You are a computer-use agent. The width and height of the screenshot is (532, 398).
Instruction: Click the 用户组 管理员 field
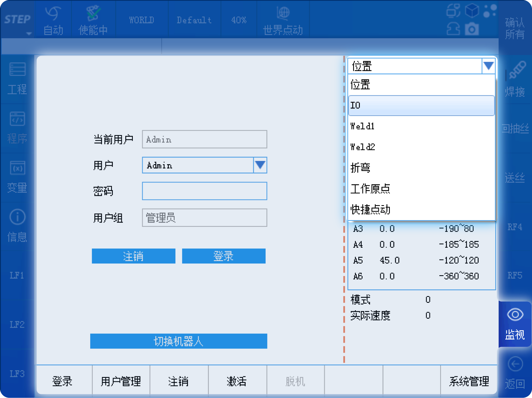pos(205,218)
